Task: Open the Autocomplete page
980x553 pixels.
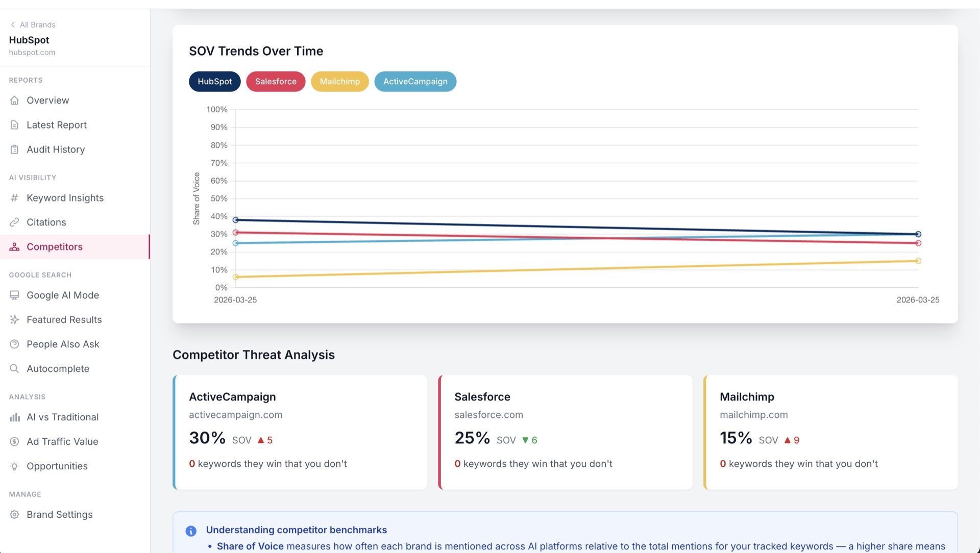Action: (75, 369)
